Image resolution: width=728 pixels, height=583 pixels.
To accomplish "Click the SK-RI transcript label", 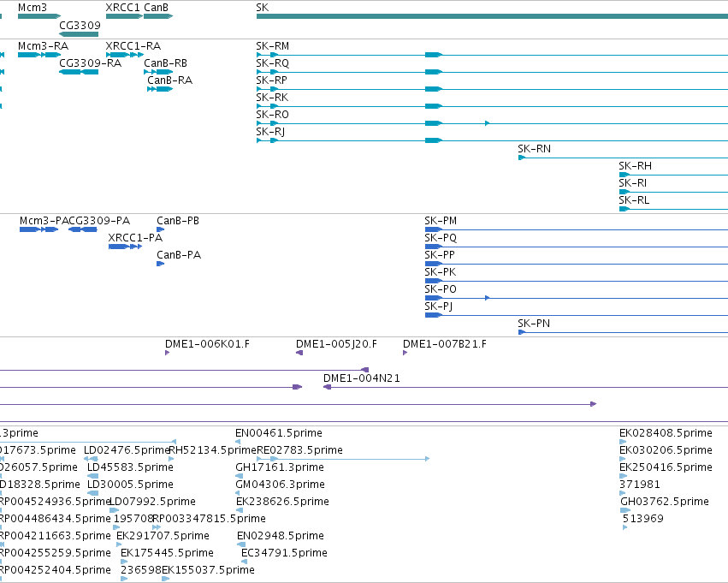I will pos(632,183).
